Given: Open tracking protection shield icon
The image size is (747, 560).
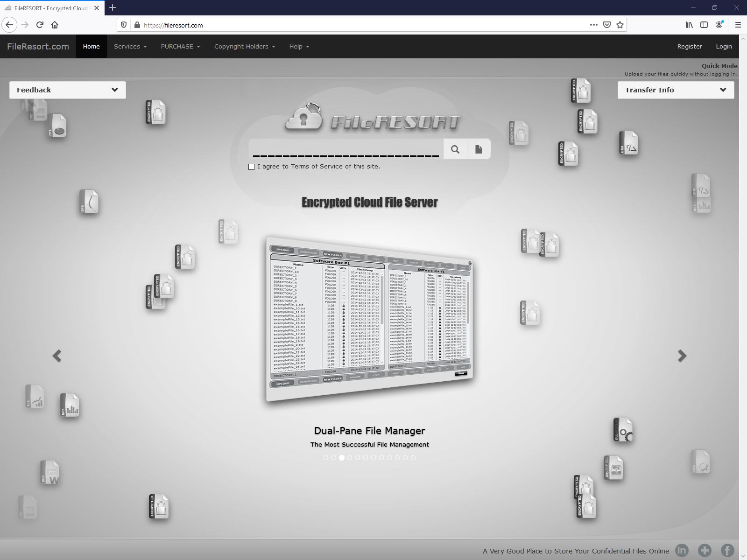Looking at the screenshot, I should coord(124,25).
